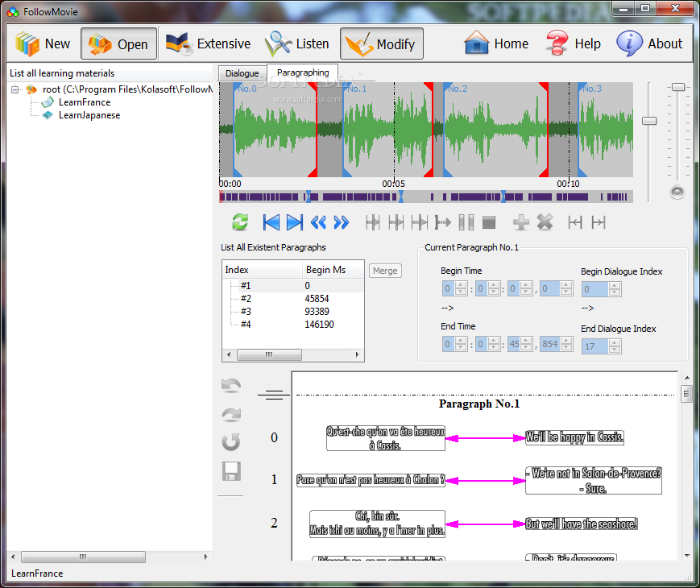Click the Modify toolbar button
Viewport: 700px width, 588px height.
[382, 43]
